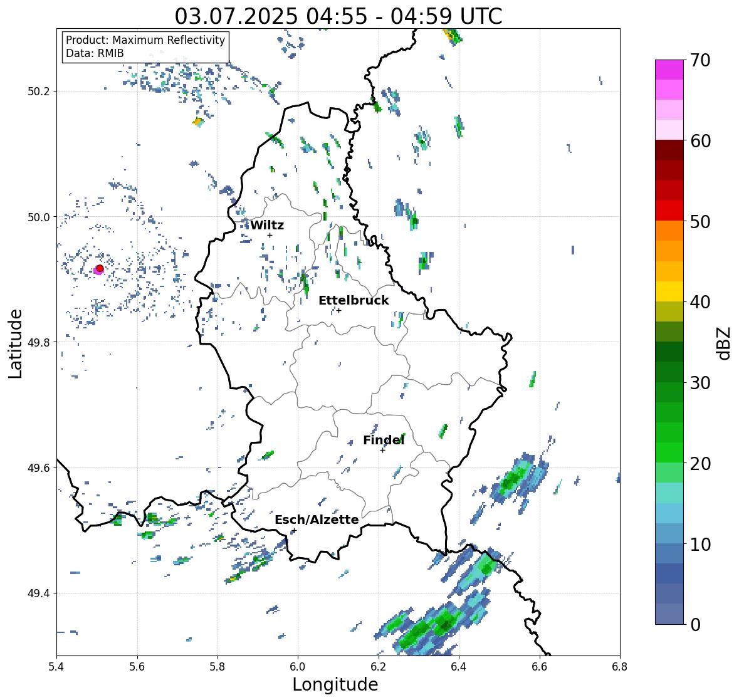Click the Findel station label

tap(383, 440)
